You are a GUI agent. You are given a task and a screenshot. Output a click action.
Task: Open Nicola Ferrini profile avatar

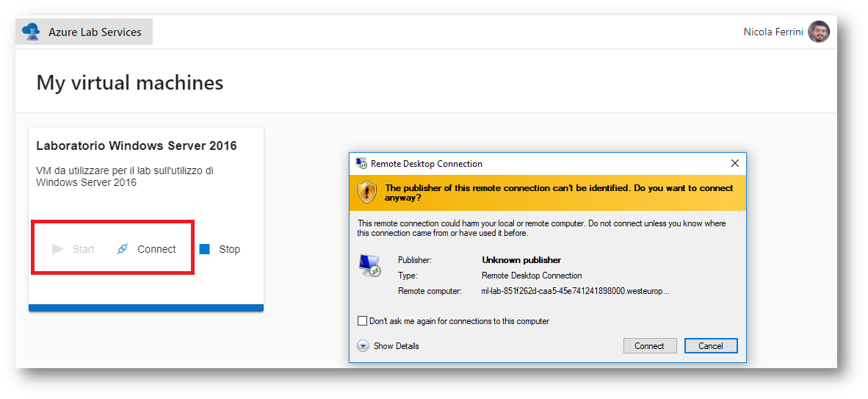pyautogui.click(x=819, y=32)
